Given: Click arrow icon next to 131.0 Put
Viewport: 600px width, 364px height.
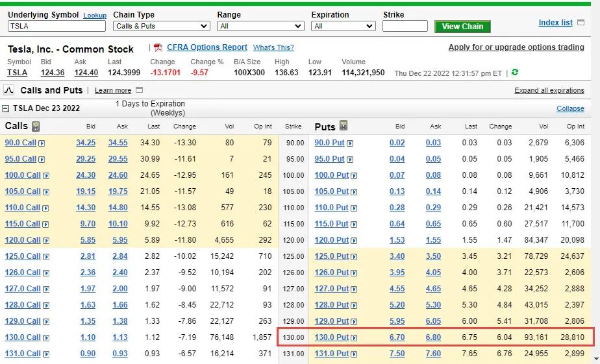Looking at the screenshot, I should coord(354,354).
